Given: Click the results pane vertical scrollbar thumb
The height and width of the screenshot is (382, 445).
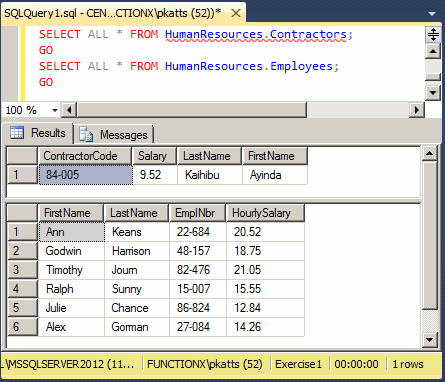Looking at the screenshot, I should pos(430,235).
